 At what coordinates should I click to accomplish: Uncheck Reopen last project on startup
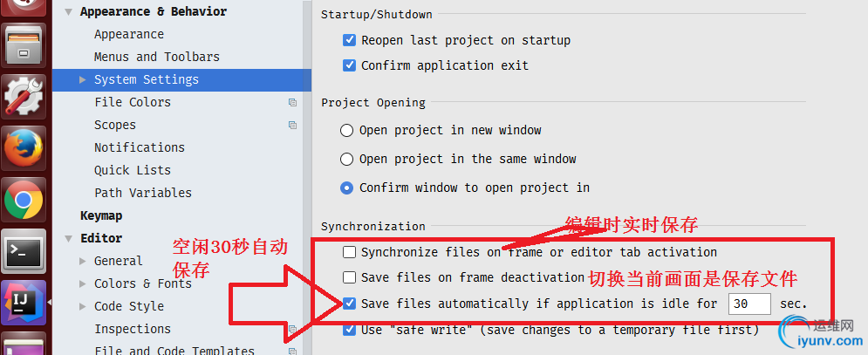coord(349,40)
